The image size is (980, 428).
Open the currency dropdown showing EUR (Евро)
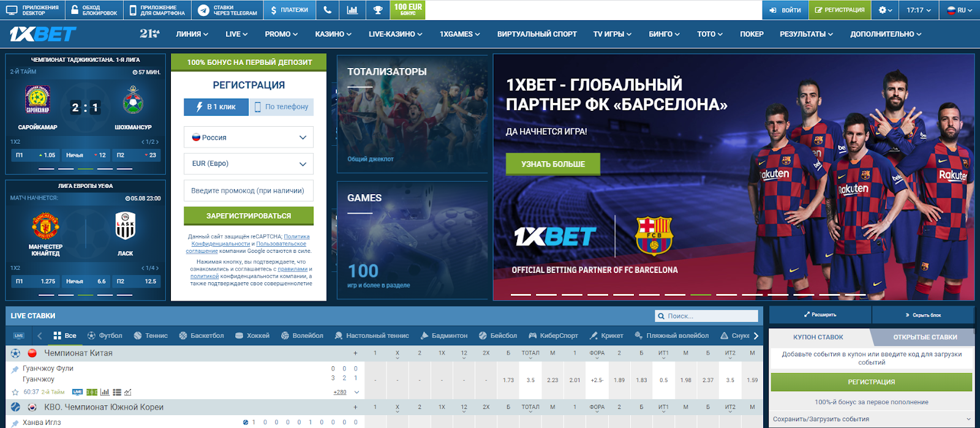click(x=249, y=163)
